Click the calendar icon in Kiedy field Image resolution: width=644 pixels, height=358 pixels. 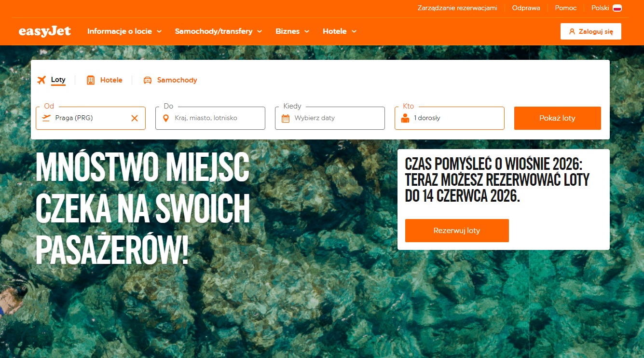coord(286,118)
